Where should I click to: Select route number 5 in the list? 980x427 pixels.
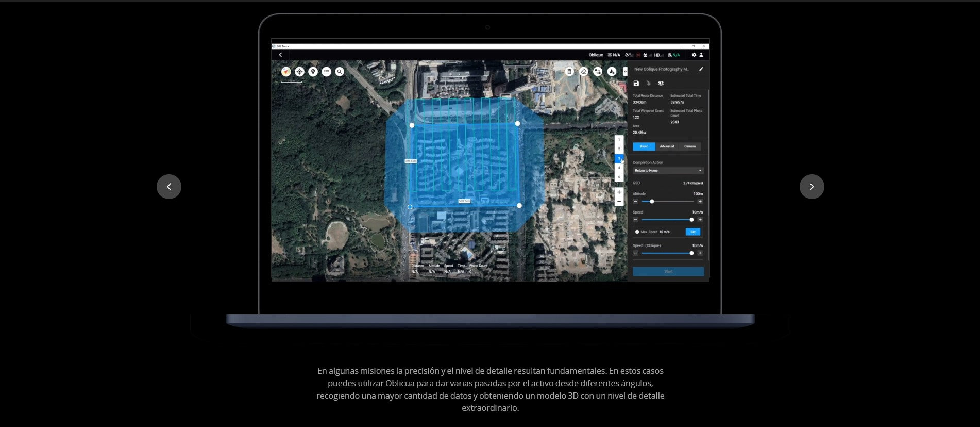[619, 177]
